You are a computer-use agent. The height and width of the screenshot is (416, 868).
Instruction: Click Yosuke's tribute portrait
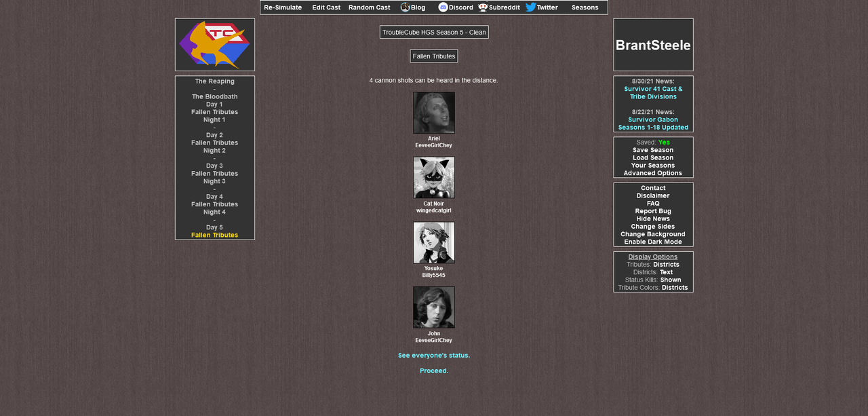coord(434,242)
